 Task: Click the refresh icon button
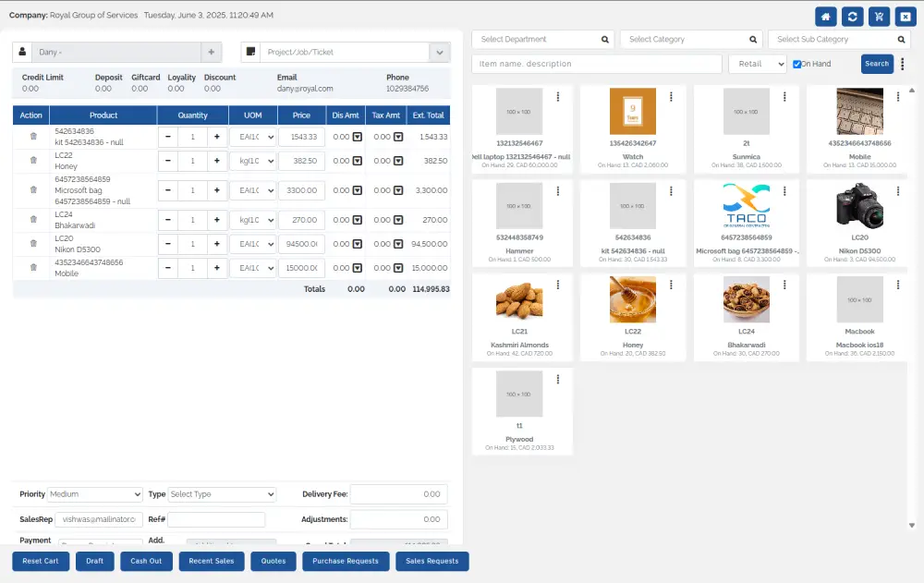[853, 17]
